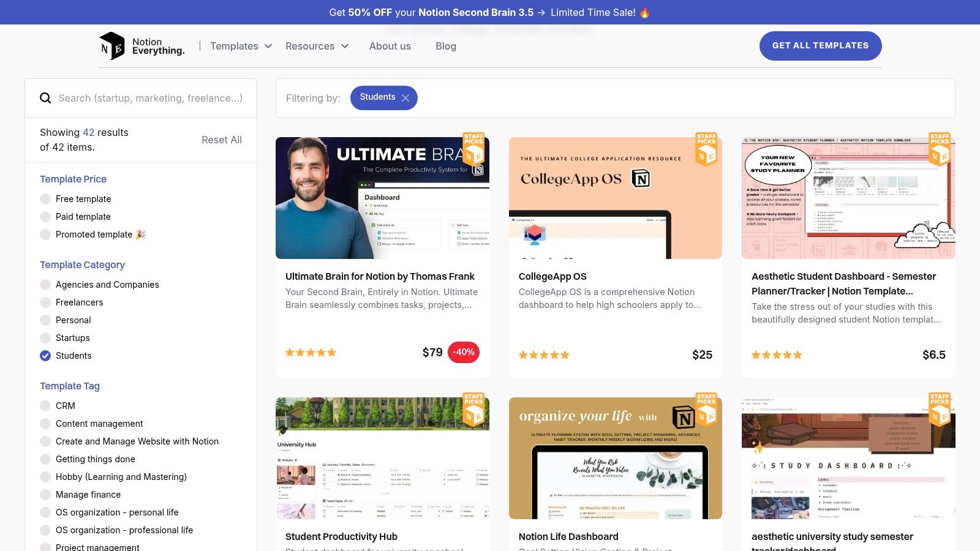Click the five-star rating under CollegeApp OS

pyautogui.click(x=544, y=355)
